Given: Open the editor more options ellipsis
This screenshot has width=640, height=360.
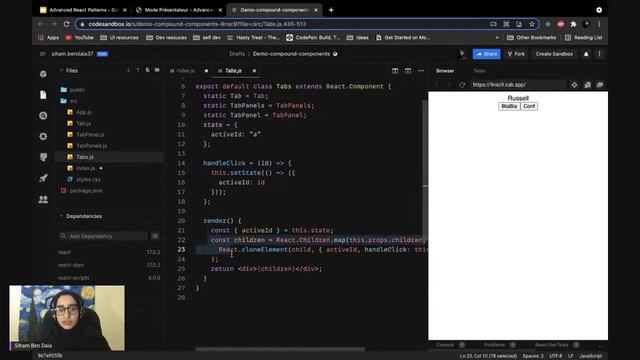Looking at the screenshot, I should point(421,71).
